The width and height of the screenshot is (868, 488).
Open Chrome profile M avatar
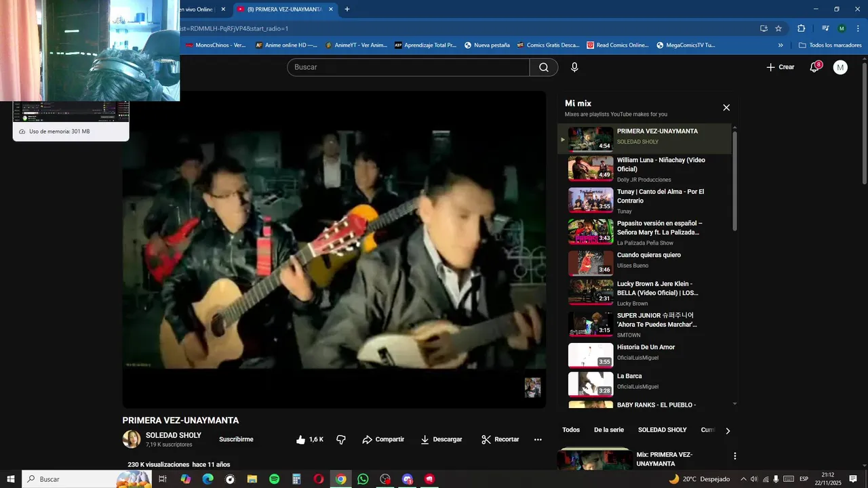(x=842, y=28)
